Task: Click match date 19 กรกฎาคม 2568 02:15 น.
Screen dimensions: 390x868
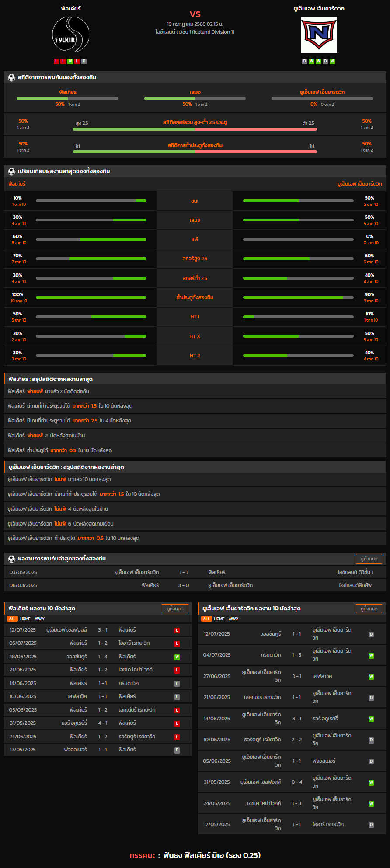Action: [x=195, y=24]
